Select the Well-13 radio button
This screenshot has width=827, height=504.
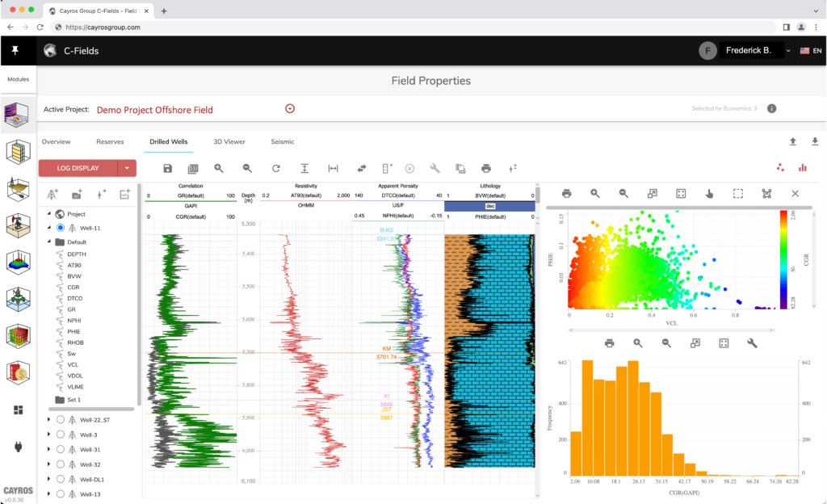coord(61,494)
